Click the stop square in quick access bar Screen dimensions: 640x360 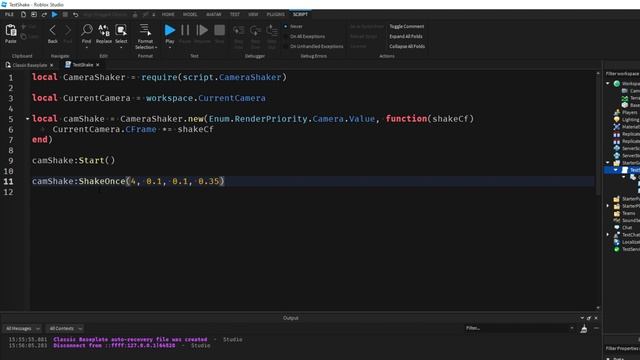65,14
